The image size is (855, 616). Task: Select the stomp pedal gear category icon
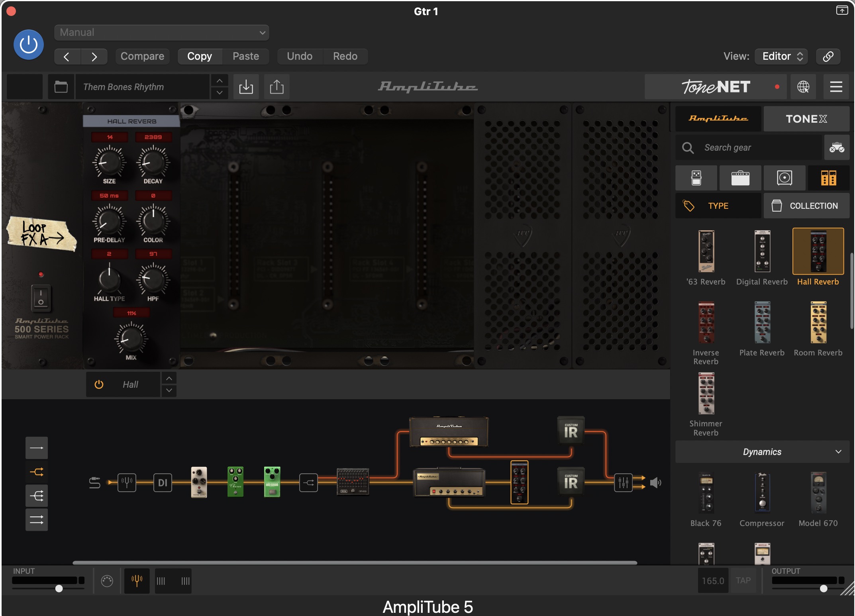pos(696,178)
